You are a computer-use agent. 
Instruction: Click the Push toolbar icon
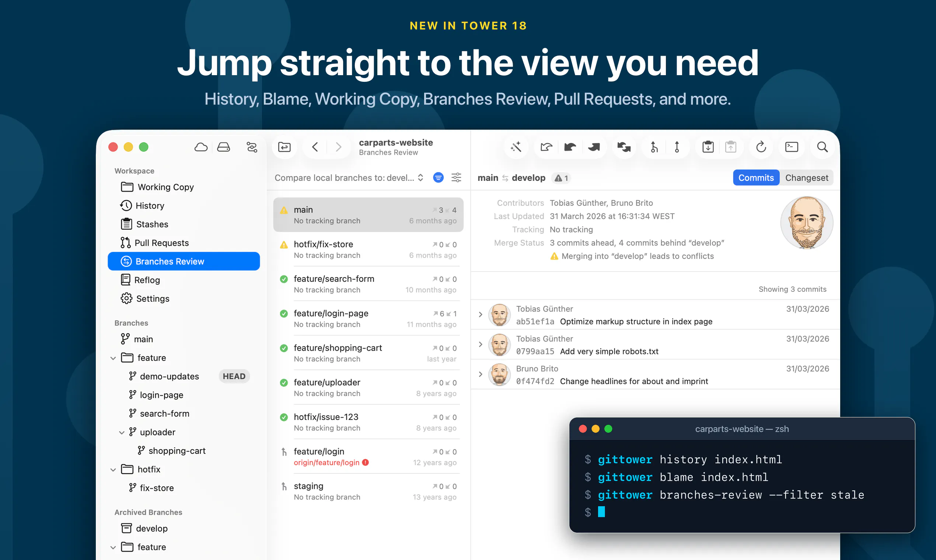594,147
